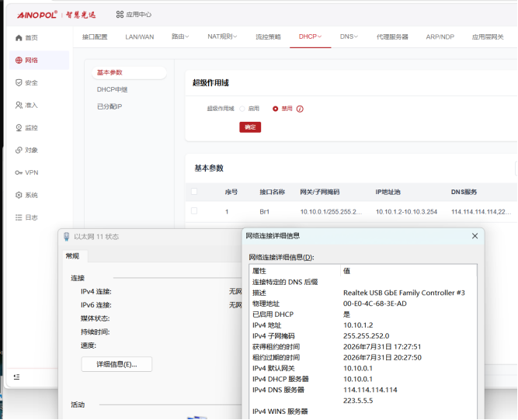Click the Br1 interface name cell
The width and height of the screenshot is (518, 420).
tap(264, 212)
